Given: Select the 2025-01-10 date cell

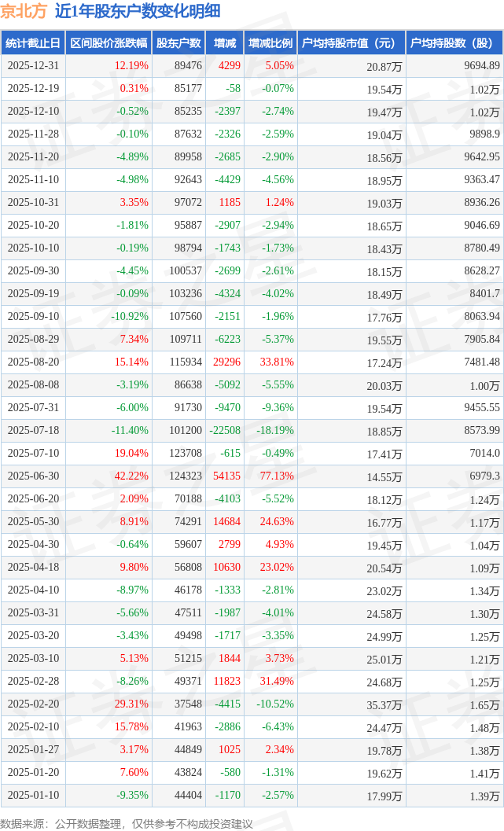Looking at the screenshot, I should point(33,796).
